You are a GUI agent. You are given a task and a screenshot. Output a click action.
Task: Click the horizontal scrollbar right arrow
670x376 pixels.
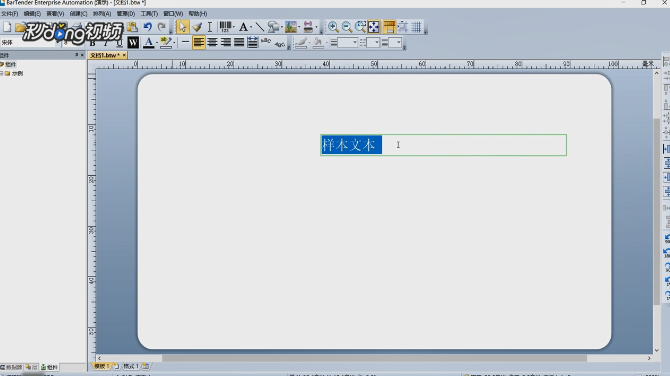click(x=649, y=358)
